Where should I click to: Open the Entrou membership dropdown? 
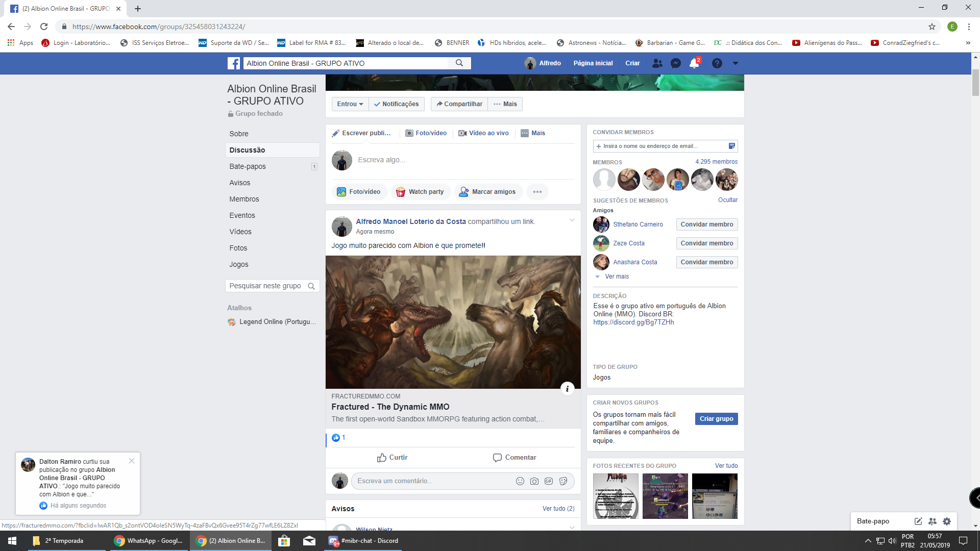(350, 104)
